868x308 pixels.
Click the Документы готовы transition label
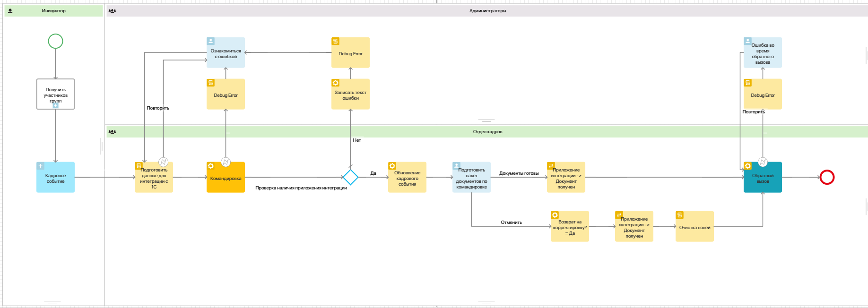pyautogui.click(x=519, y=173)
